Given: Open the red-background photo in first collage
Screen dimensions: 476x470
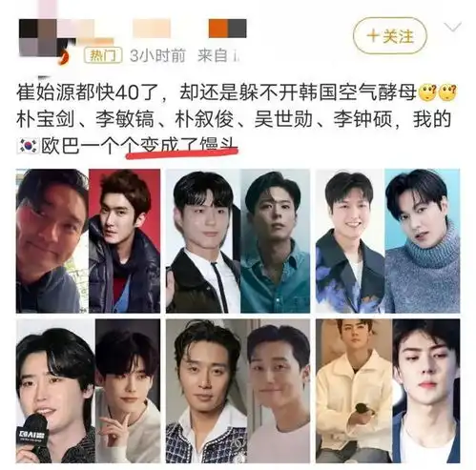Looking at the screenshot, I should coord(124,241).
